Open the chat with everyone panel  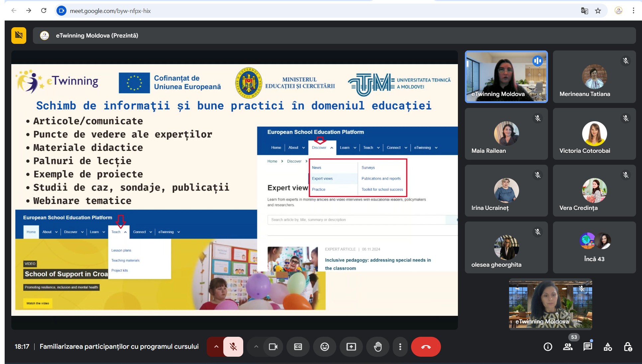tap(588, 347)
